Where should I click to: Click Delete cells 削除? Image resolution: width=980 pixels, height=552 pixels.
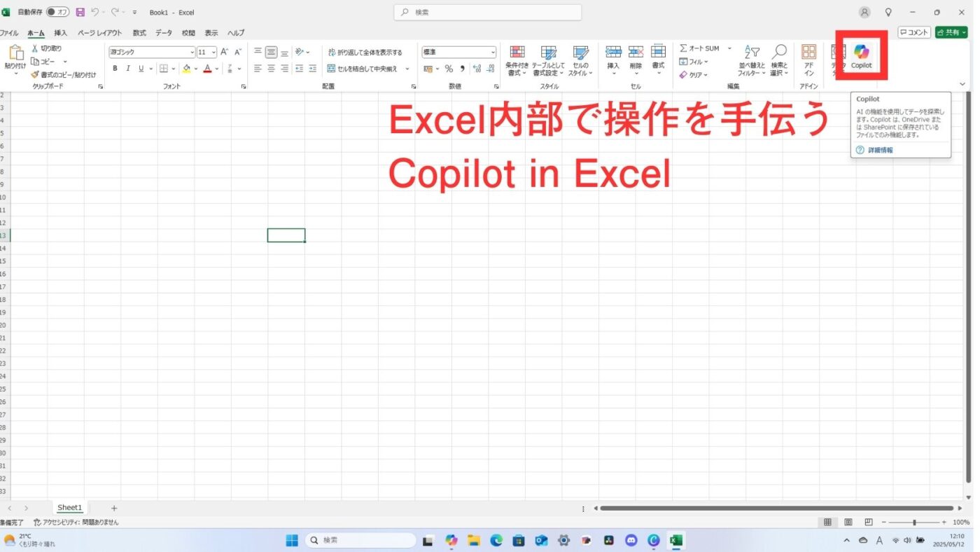click(x=636, y=60)
